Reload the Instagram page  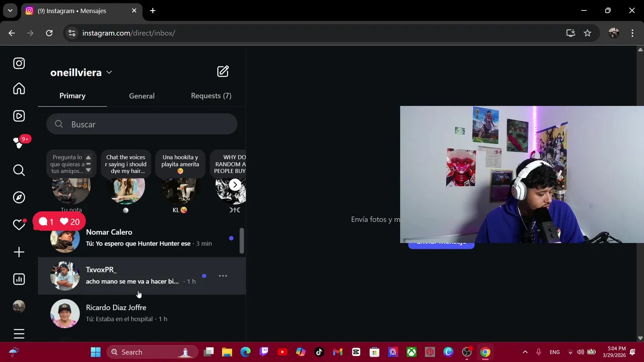(x=49, y=33)
